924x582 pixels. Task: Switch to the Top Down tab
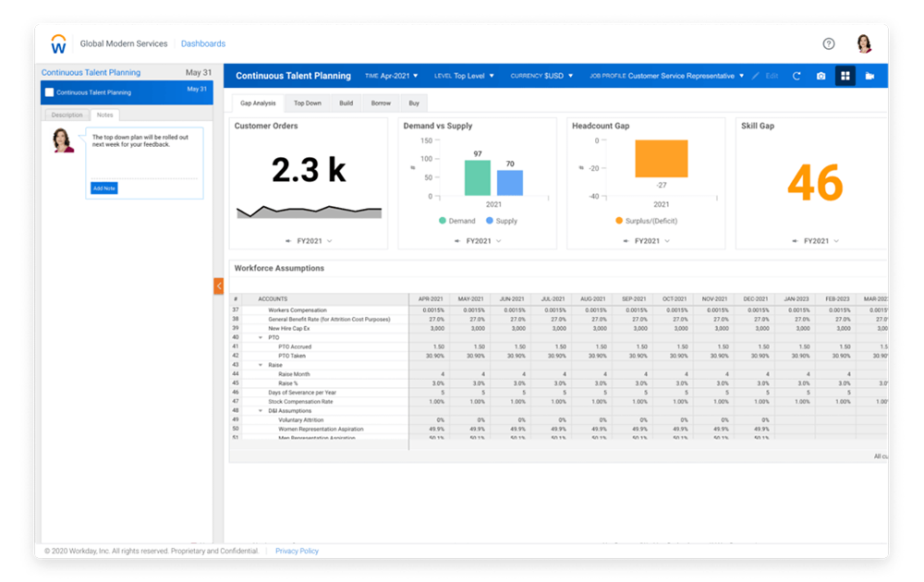tap(308, 103)
